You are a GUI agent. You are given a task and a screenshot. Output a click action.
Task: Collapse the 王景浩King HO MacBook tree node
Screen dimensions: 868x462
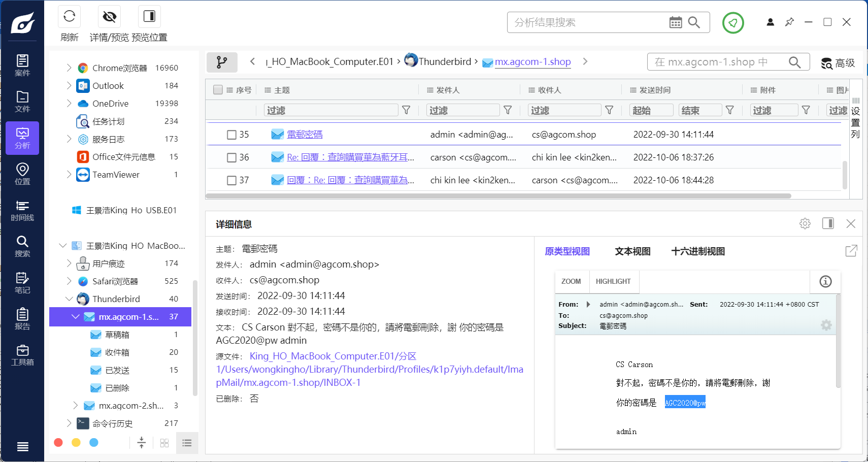[x=63, y=245]
